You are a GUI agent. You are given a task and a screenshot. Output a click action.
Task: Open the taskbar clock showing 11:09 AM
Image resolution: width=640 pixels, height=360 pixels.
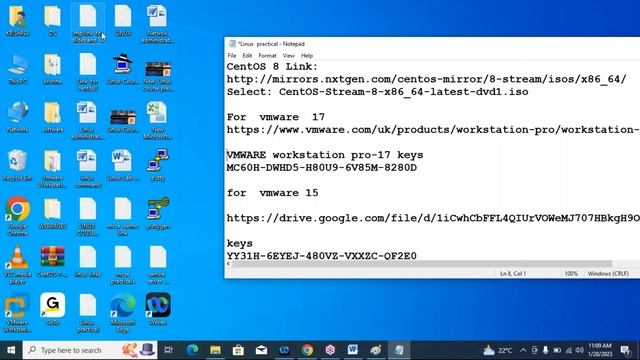pos(600,350)
